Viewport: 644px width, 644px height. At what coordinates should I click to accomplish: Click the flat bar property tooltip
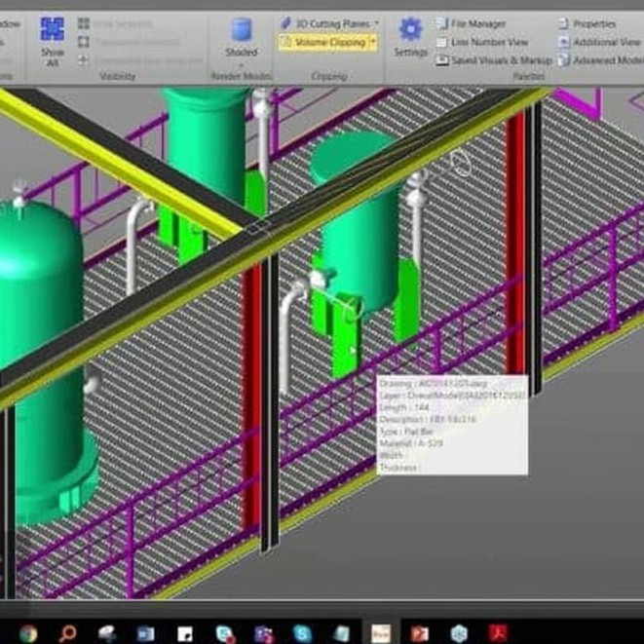[451, 425]
